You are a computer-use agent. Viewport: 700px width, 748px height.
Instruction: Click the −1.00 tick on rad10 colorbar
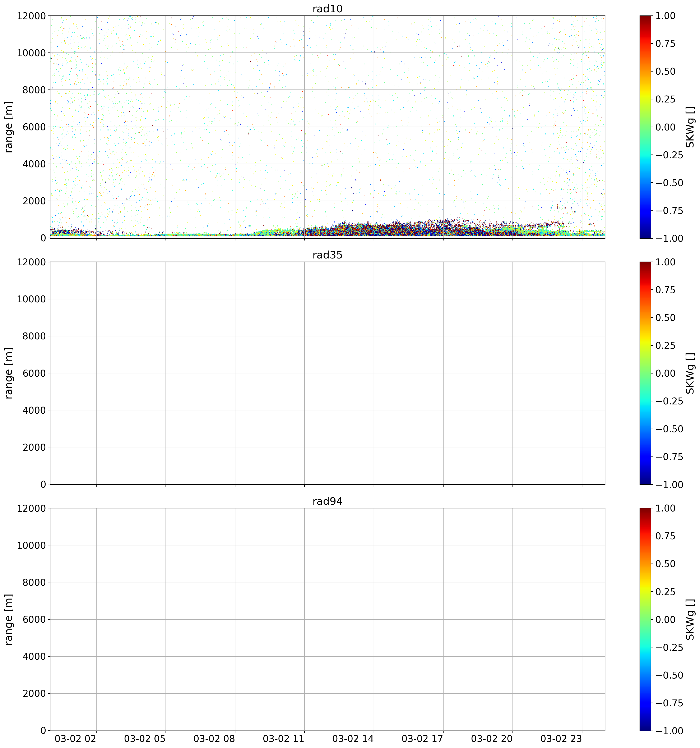[669, 238]
